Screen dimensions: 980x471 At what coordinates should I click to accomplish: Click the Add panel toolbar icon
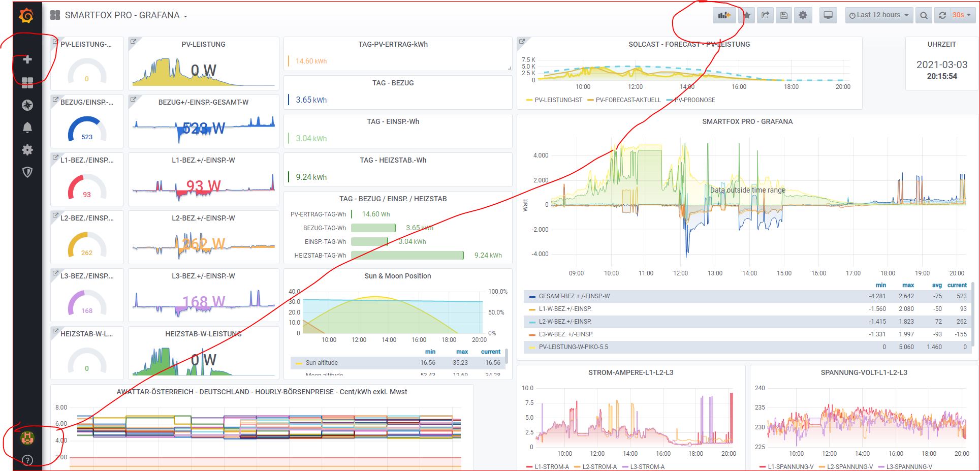coord(724,15)
